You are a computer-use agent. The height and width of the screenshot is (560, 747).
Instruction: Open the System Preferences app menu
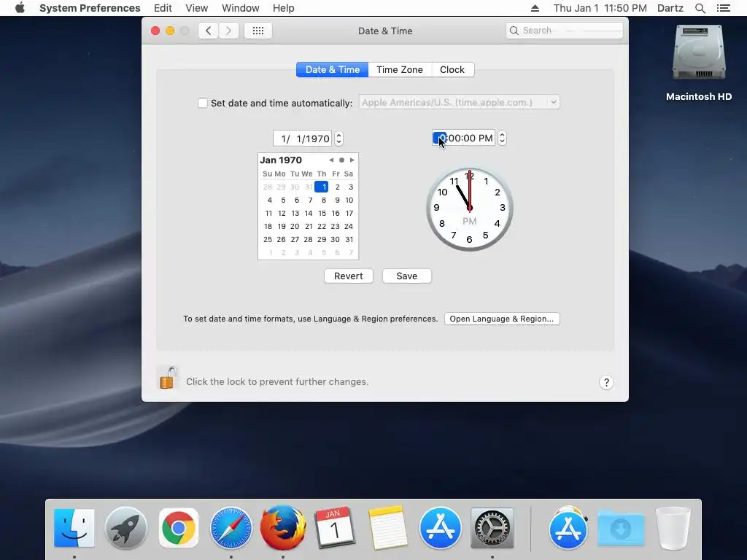click(90, 8)
